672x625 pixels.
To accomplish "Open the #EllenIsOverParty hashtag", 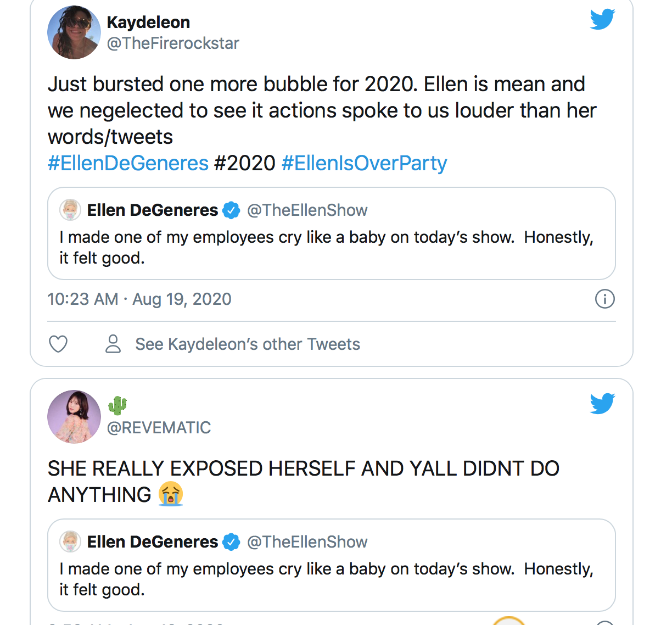I will 364,163.
